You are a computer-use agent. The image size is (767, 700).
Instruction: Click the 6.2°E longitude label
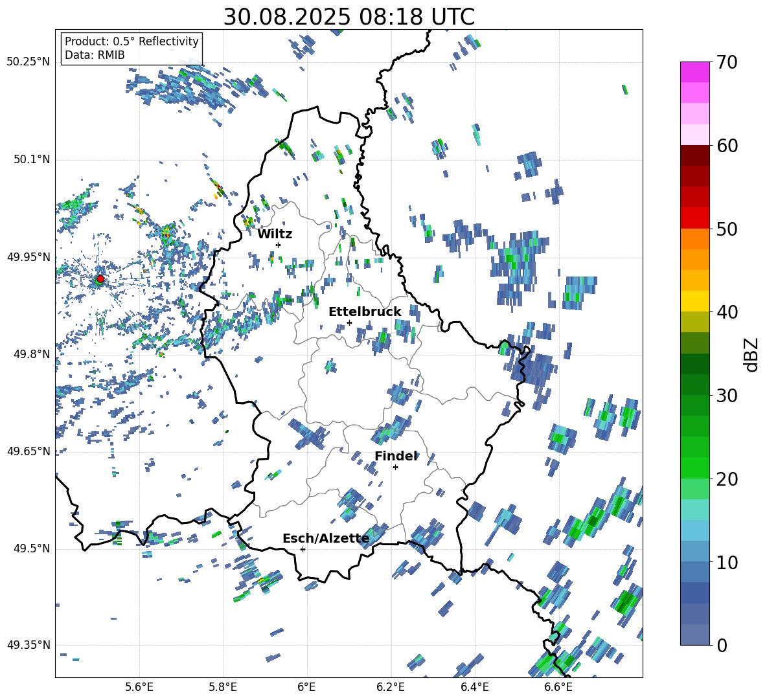(x=391, y=687)
